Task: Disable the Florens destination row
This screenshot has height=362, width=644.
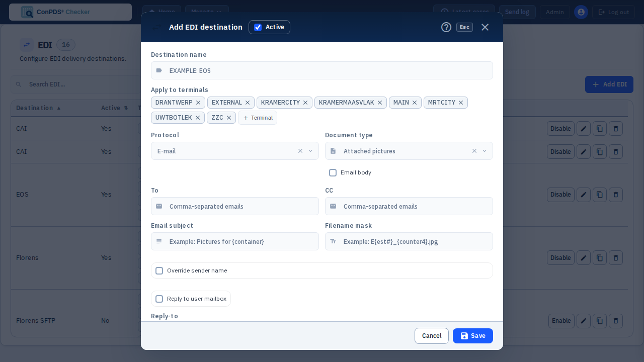Action: click(560, 258)
